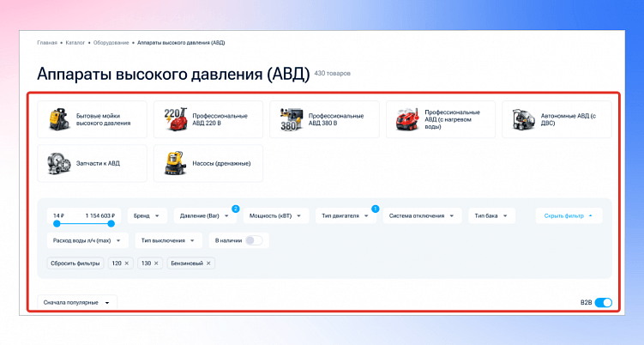Click the badge on Давление filter
Screen dimensions: 644x345
click(235, 209)
